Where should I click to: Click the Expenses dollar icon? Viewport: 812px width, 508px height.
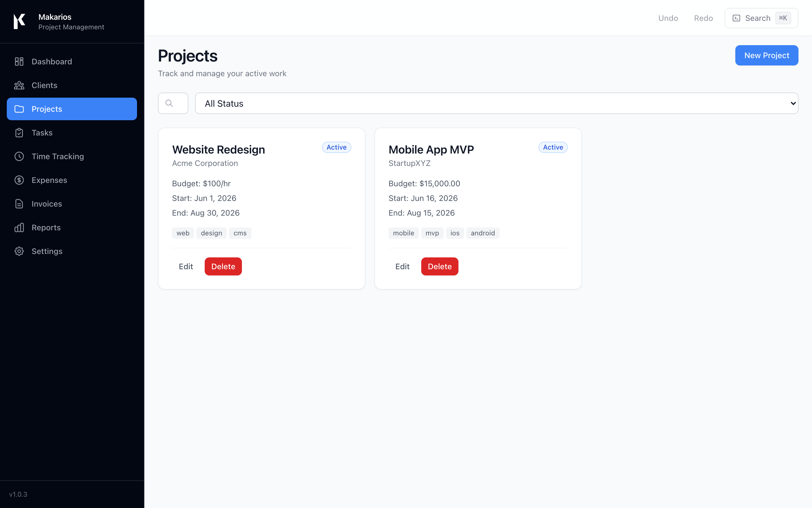(x=19, y=180)
